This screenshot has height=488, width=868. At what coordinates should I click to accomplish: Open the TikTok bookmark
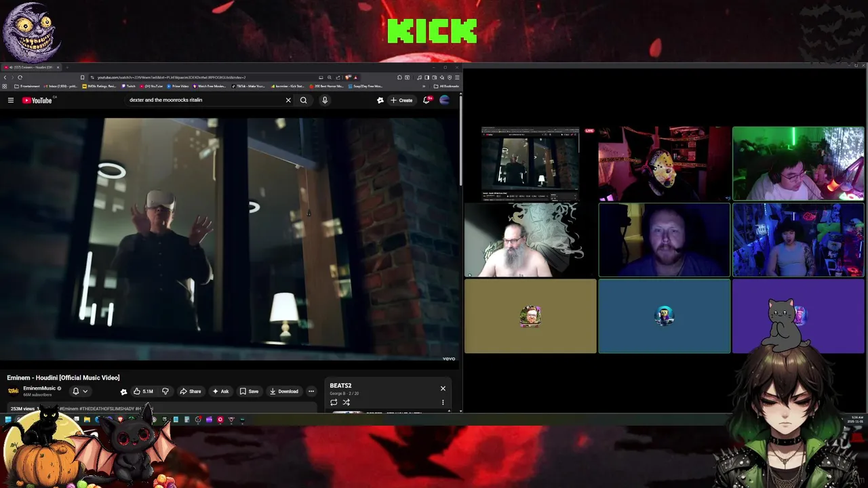[x=248, y=86]
